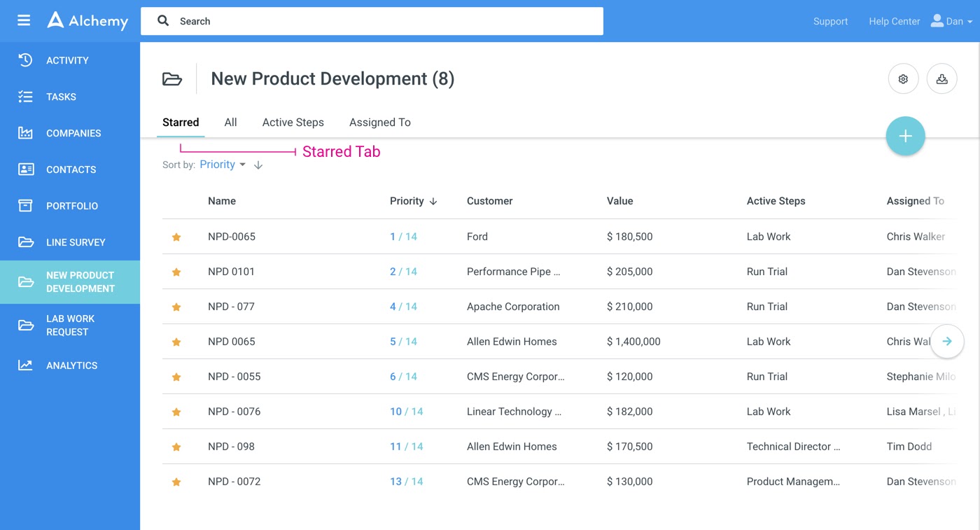The height and width of the screenshot is (530, 980).
Task: Unstar the NPD - 077 row
Action: 176,307
